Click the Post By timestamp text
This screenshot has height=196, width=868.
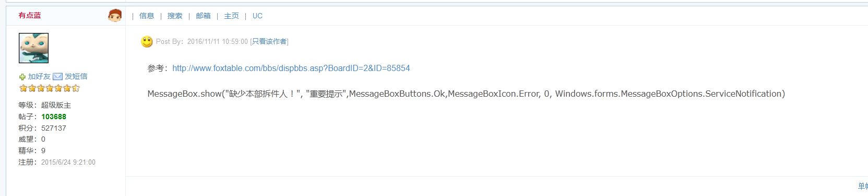tap(202, 41)
